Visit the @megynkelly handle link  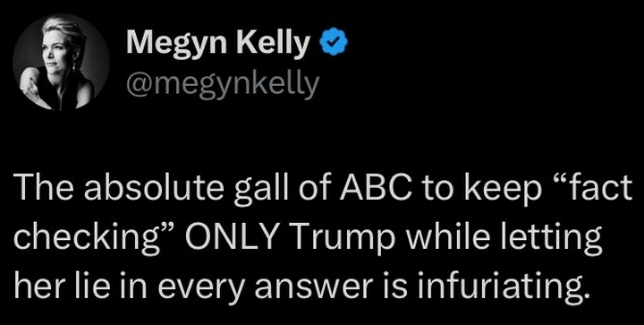click(x=223, y=83)
